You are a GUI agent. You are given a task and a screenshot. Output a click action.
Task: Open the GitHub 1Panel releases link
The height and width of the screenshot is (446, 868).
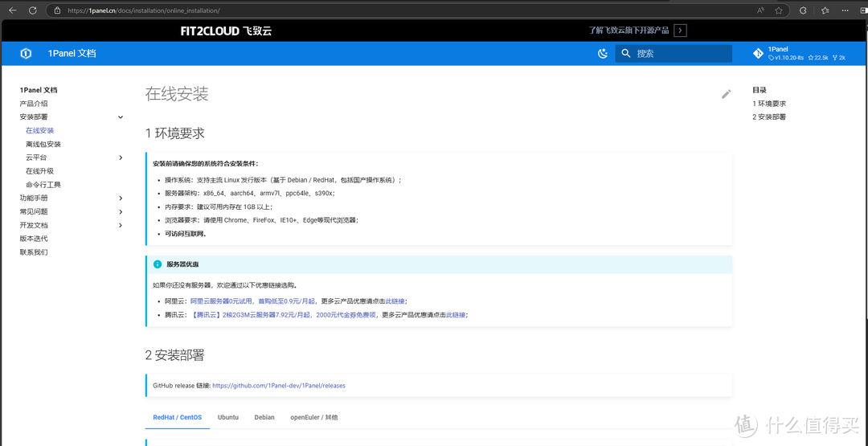click(279, 386)
